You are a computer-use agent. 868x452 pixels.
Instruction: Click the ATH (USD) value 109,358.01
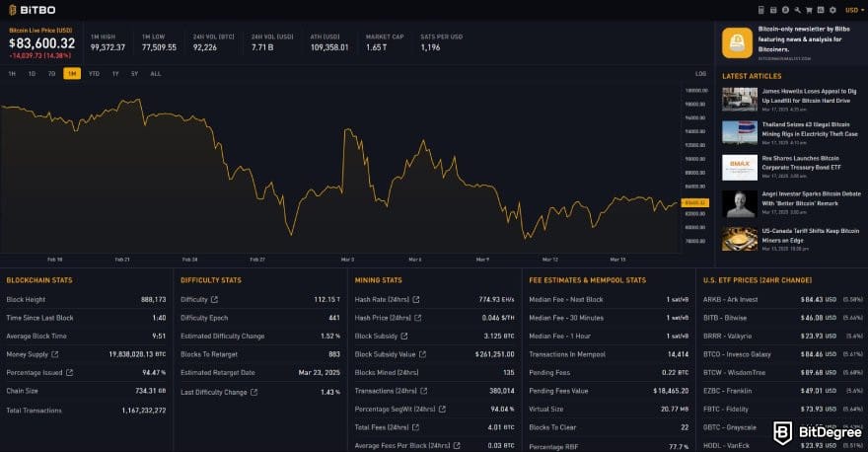(x=329, y=47)
